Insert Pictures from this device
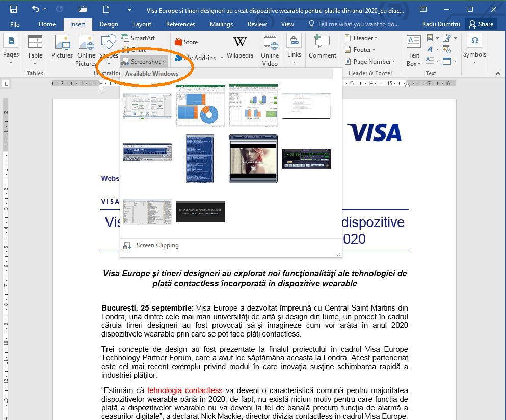The width and height of the screenshot is (506, 420). point(62,47)
